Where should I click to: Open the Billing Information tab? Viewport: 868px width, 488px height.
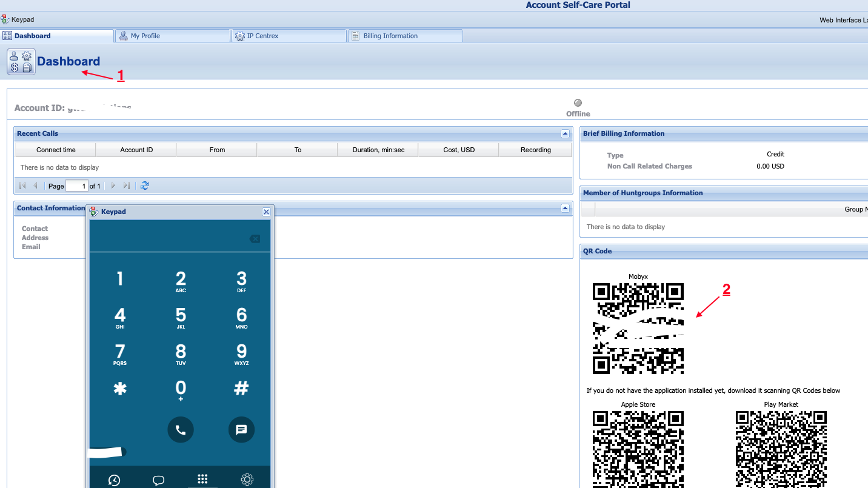(405, 36)
